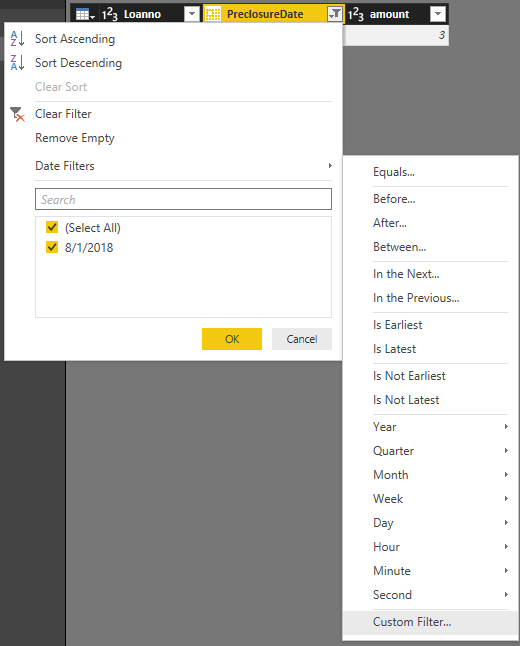Toggle the (Select All) checkbox
The width and height of the screenshot is (520, 646).
[x=52, y=227]
